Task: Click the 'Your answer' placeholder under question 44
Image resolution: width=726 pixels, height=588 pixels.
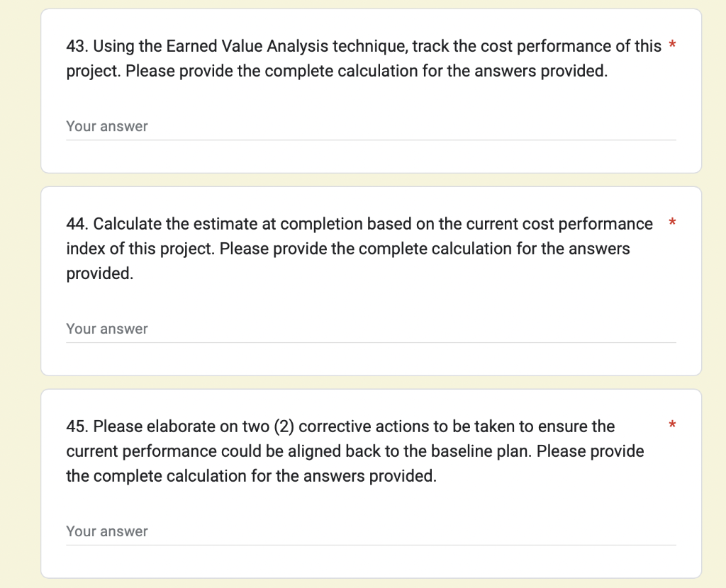Action: [106, 329]
